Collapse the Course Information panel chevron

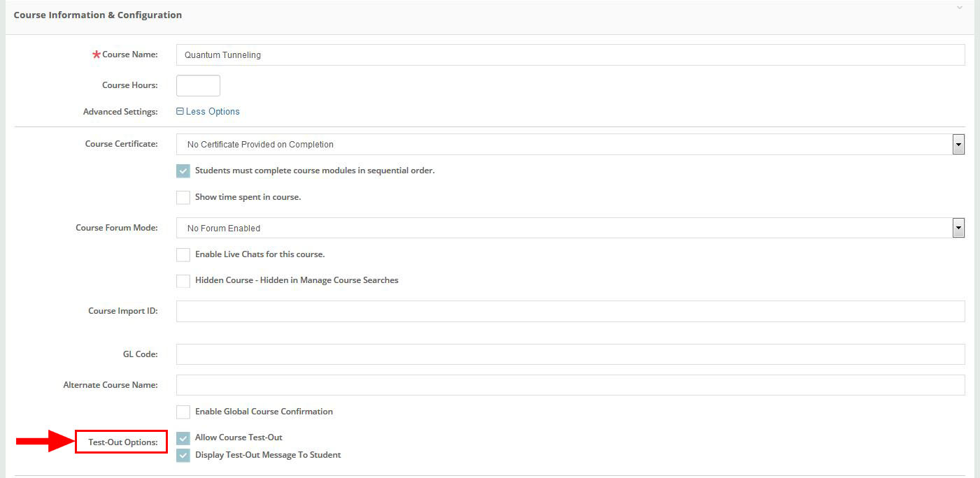[960, 8]
